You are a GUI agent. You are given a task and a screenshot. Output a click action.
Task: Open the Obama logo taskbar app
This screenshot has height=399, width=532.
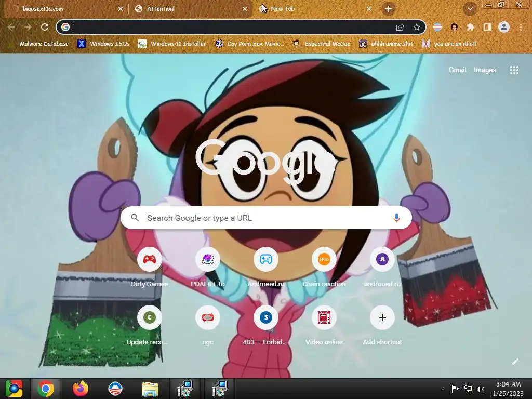point(115,389)
